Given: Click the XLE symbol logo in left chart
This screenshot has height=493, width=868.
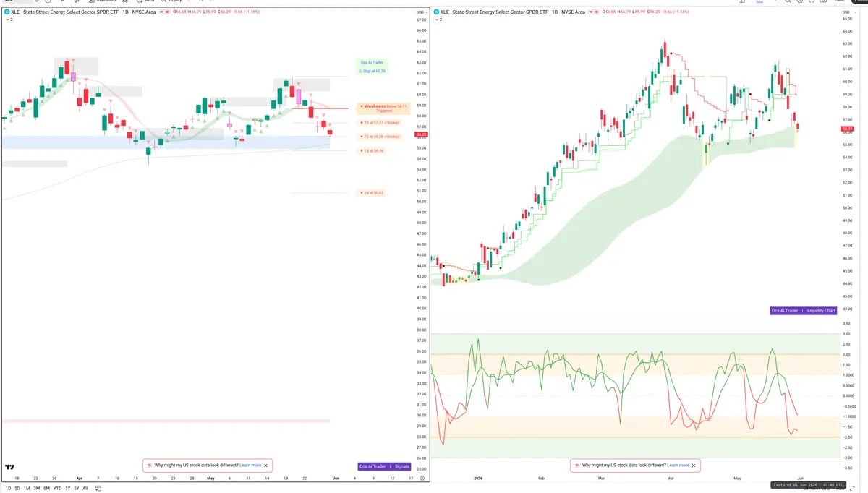Looking at the screenshot, I should point(7,12).
